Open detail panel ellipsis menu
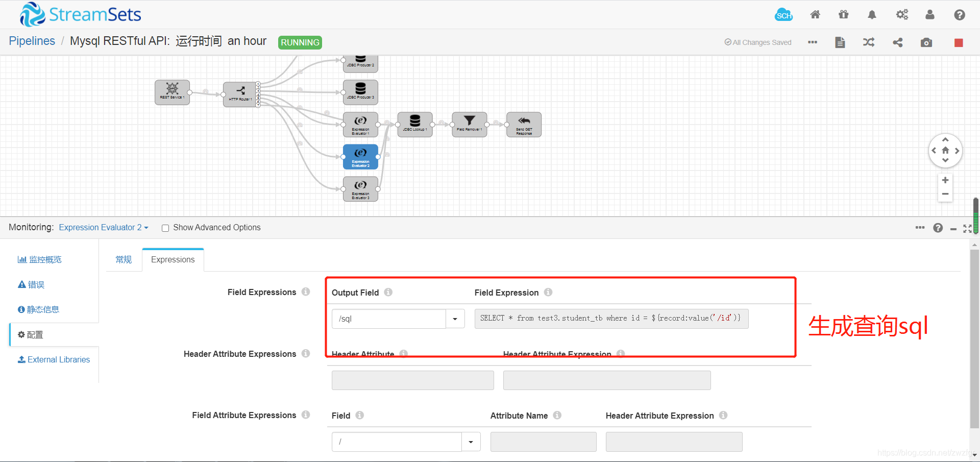Viewport: 980px width, 462px height. pos(920,228)
